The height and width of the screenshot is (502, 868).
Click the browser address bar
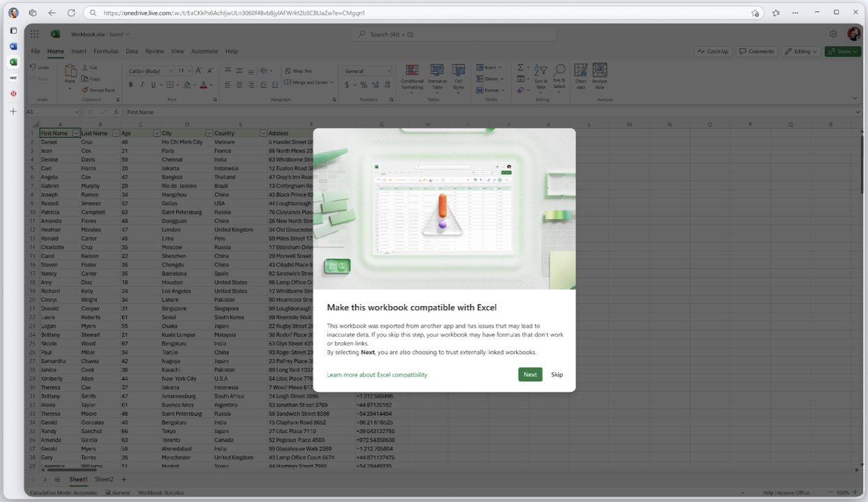(425, 13)
